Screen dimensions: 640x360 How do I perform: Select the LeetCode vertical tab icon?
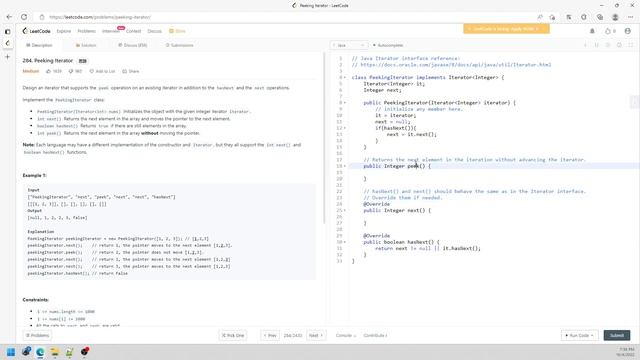(7, 43)
